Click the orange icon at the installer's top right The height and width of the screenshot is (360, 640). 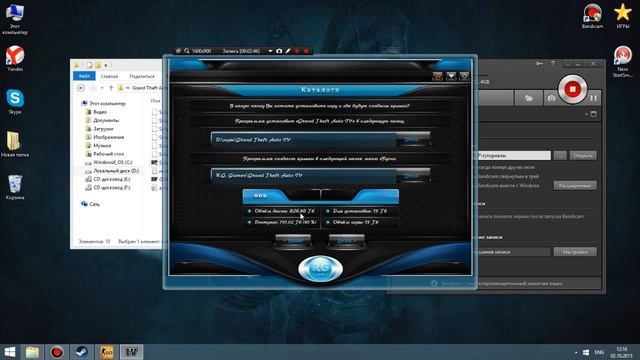coord(438,76)
